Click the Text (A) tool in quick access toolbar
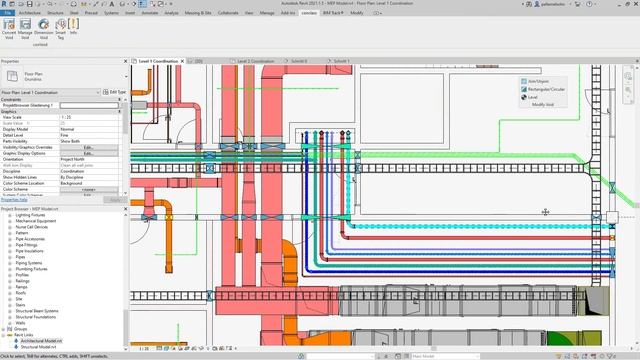This screenshot has height=360, width=640. tap(111, 4)
